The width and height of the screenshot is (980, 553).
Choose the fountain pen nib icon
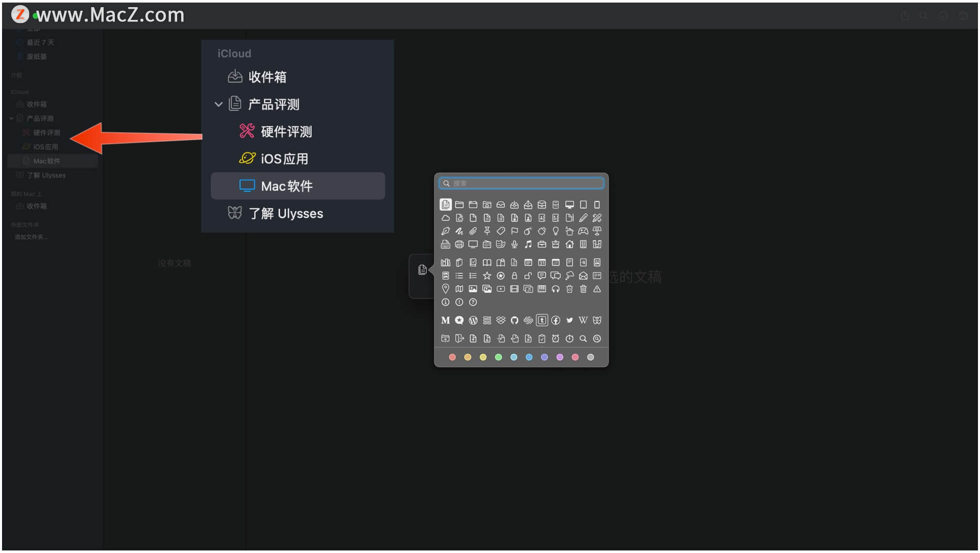pyautogui.click(x=446, y=231)
